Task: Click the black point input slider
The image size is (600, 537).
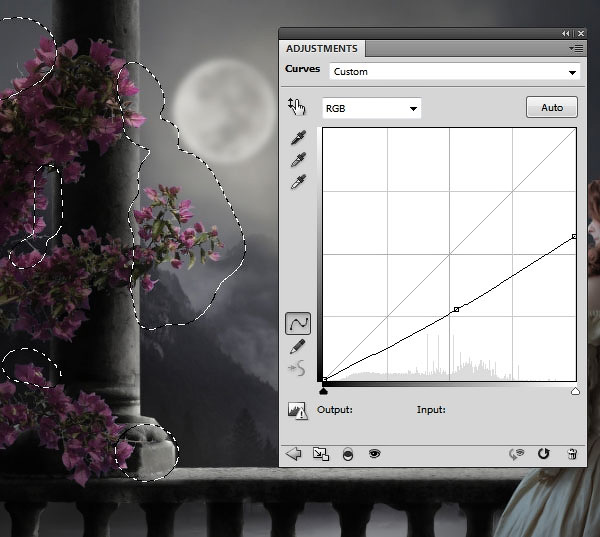Action: pyautogui.click(x=324, y=391)
